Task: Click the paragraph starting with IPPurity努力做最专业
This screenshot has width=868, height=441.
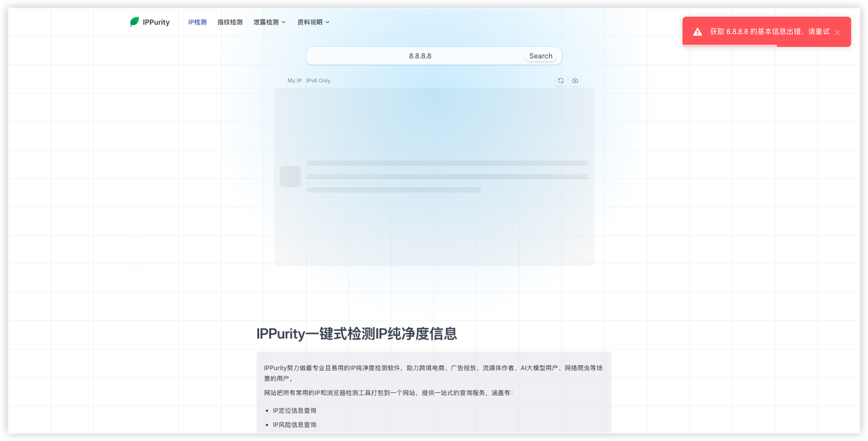Action: (433, 373)
